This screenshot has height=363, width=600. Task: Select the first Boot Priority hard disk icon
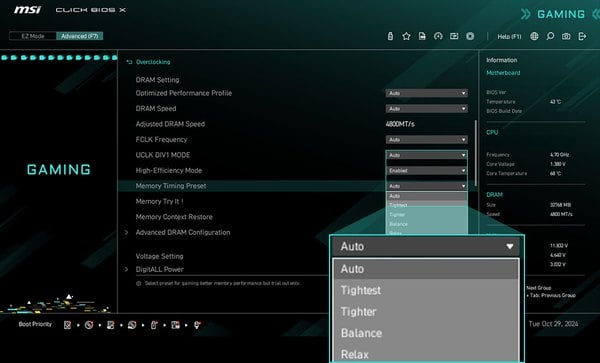67,325
